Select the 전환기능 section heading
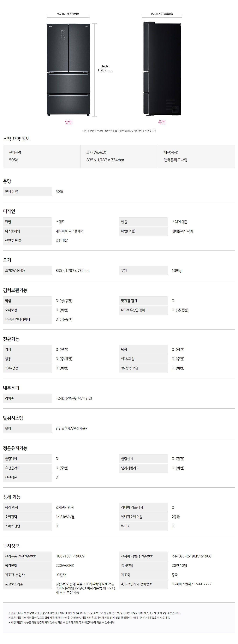Viewport: 238px width, 644px height. click(11, 339)
